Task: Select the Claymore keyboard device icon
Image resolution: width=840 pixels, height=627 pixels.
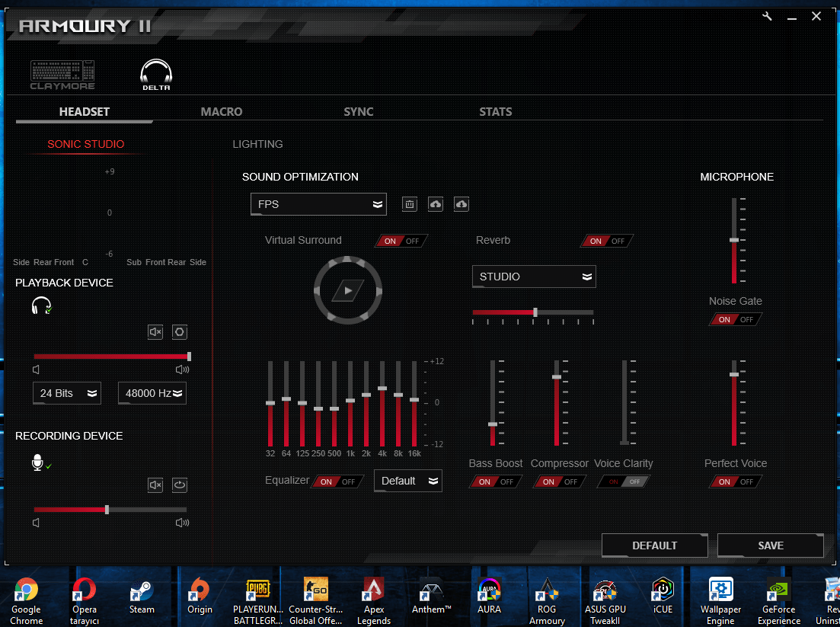Action: (62, 75)
